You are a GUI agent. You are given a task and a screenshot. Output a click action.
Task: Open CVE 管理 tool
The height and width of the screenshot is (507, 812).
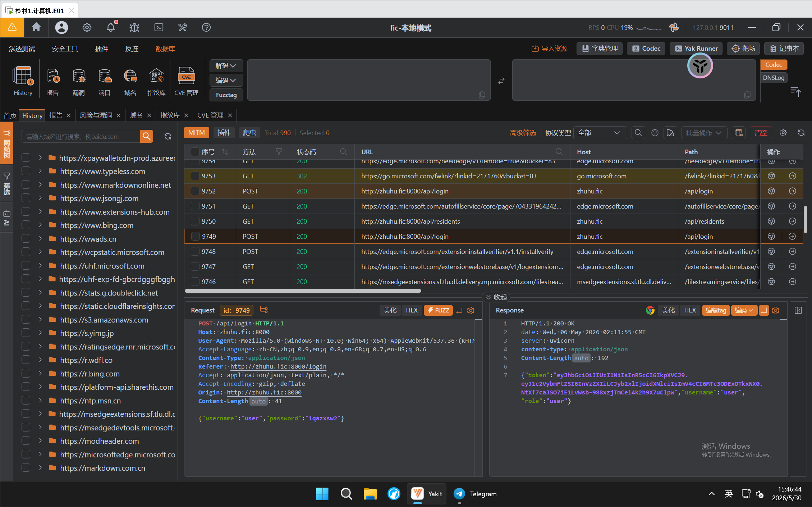[187, 81]
